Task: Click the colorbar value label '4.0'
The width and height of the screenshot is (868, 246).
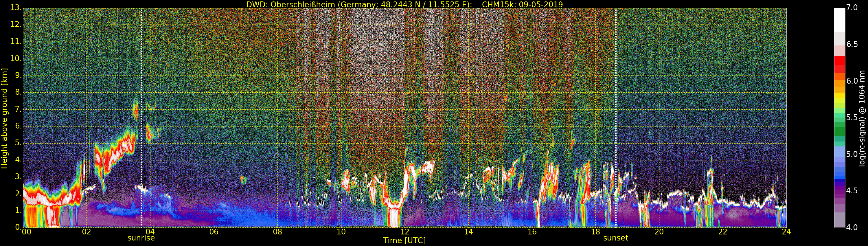Action: 852,227
